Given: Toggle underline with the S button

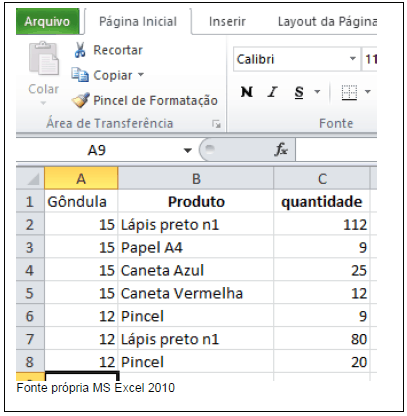Looking at the screenshot, I should click(x=299, y=92).
